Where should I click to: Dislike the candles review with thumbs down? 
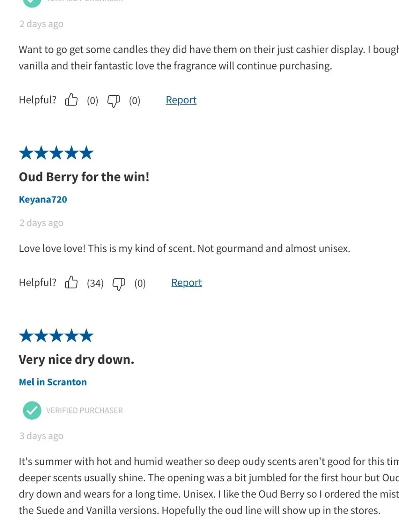coord(113,101)
